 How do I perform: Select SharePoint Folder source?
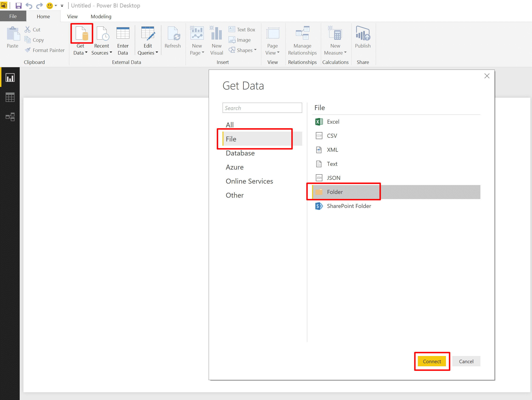pyautogui.click(x=348, y=206)
